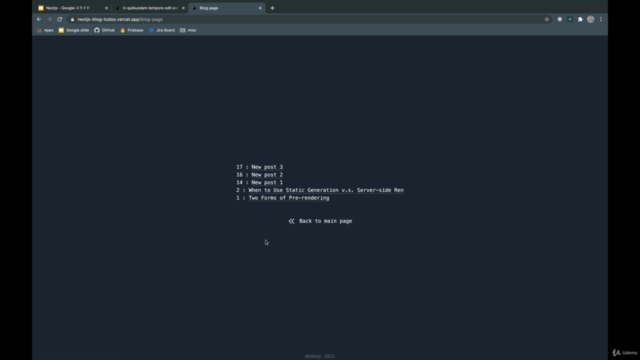The height and width of the screenshot is (360, 640).
Task: Open the GitHub bookmark
Action: pyautogui.click(x=104, y=30)
